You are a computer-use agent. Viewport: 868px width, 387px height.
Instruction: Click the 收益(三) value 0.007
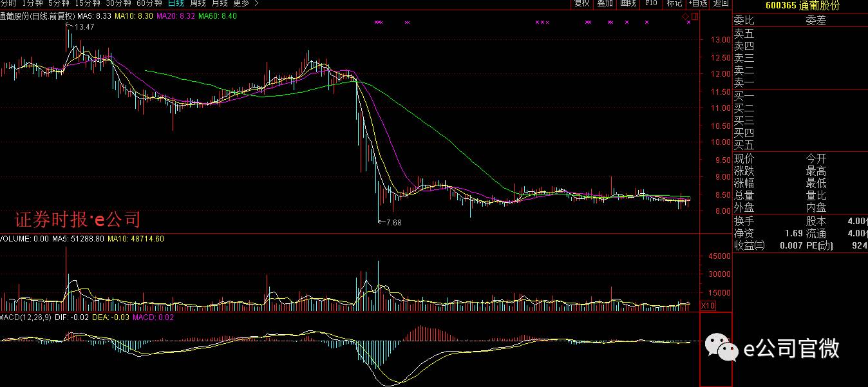tap(791, 245)
